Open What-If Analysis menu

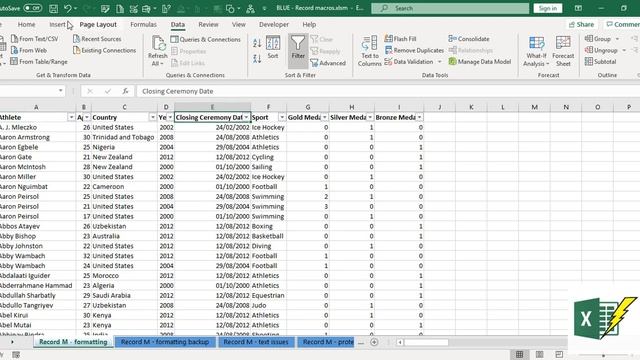[x=536, y=51]
